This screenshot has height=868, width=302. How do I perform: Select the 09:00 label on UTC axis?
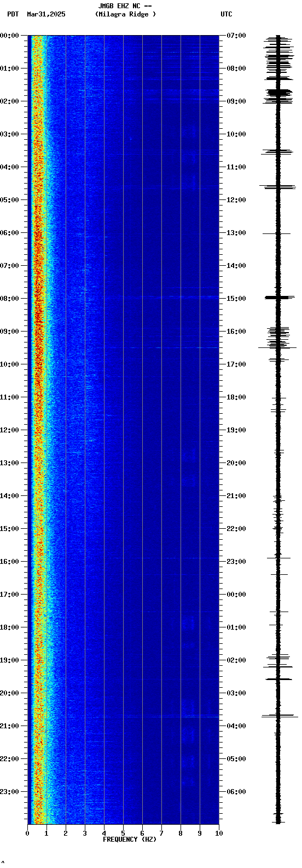pyautogui.click(x=236, y=101)
